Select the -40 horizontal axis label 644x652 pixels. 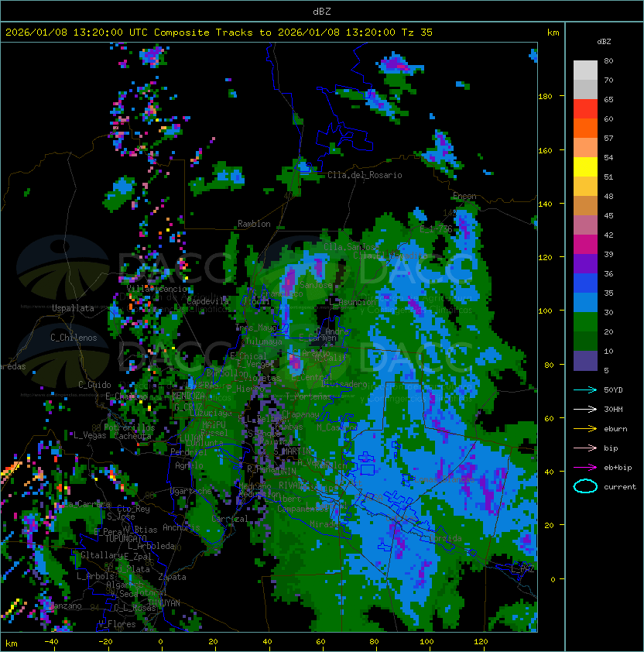[52, 642]
